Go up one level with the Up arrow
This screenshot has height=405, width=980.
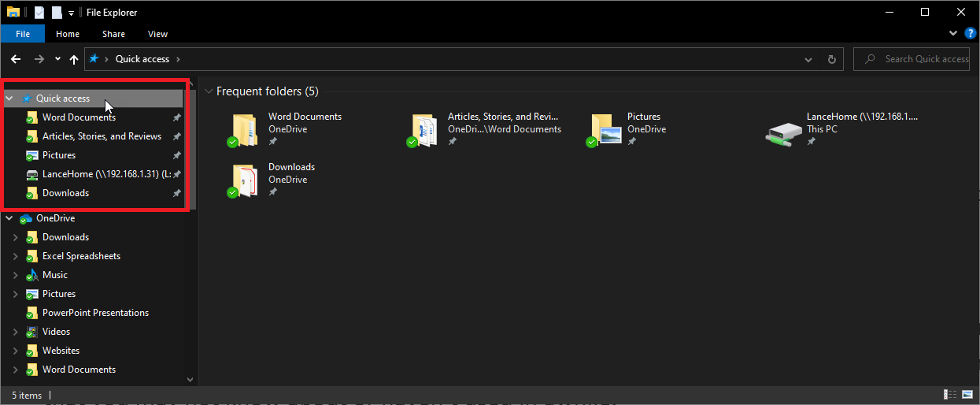pos(74,59)
